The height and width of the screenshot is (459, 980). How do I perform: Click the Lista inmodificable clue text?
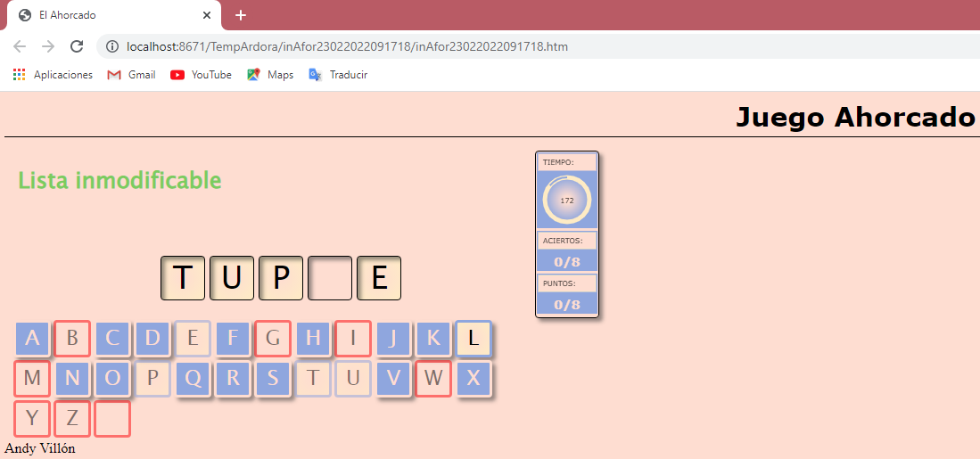coord(120,180)
